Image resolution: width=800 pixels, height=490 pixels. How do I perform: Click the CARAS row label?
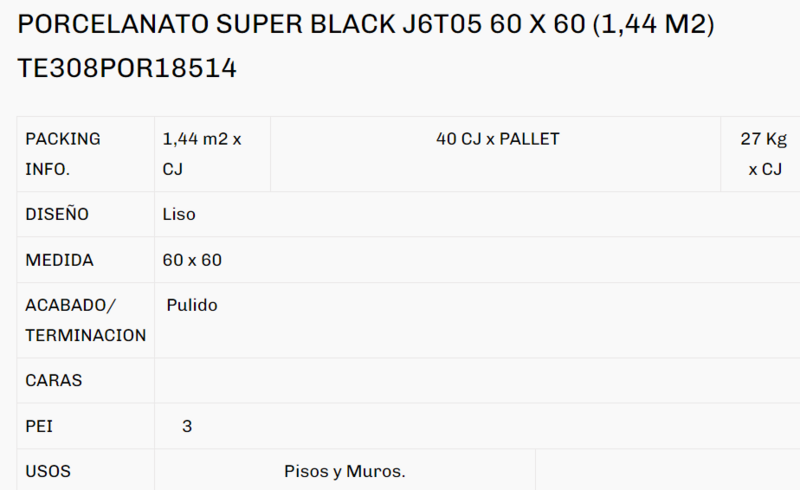pos(86,380)
